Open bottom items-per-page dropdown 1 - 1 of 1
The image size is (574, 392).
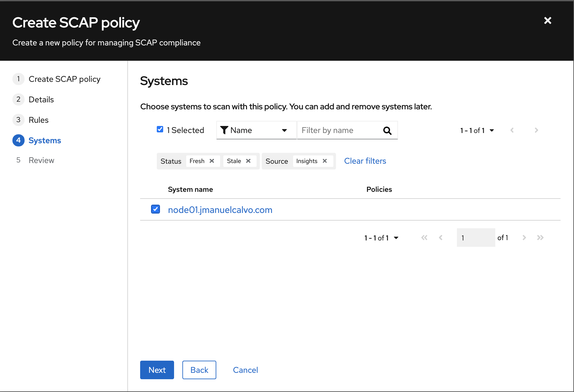click(381, 238)
